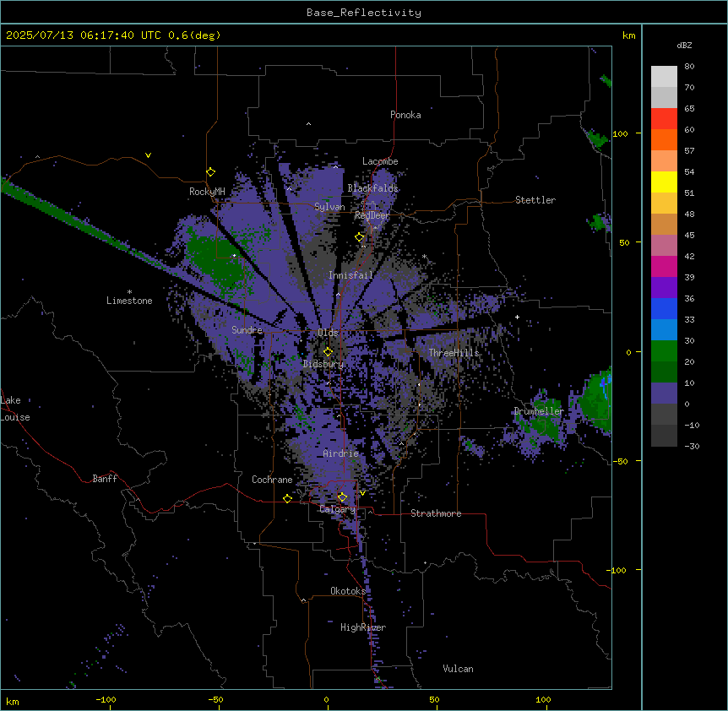Click the Didsbury label
Viewport: 728px width, 711px height.
pyautogui.click(x=323, y=364)
